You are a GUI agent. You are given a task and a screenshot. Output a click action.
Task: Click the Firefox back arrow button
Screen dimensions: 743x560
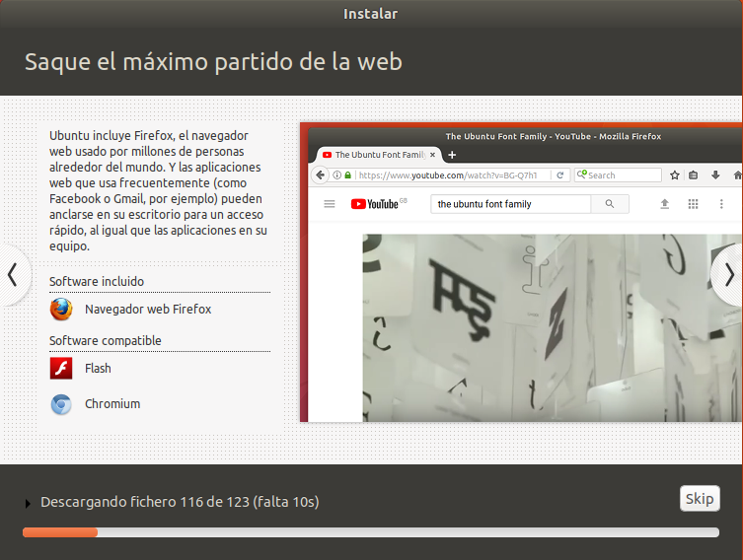click(321, 175)
